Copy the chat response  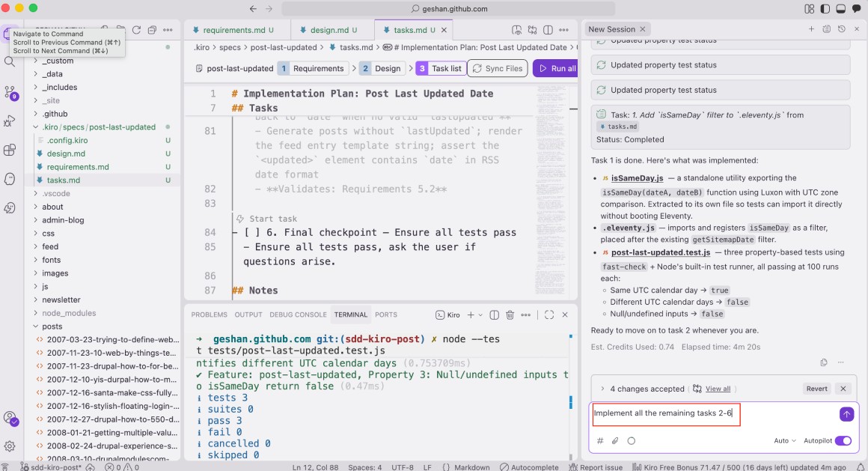824,362
